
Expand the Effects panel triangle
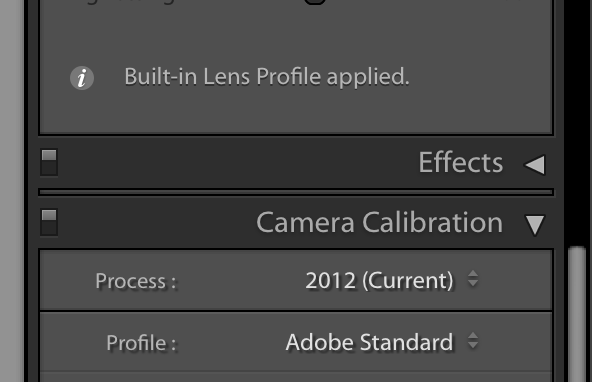[x=535, y=165]
